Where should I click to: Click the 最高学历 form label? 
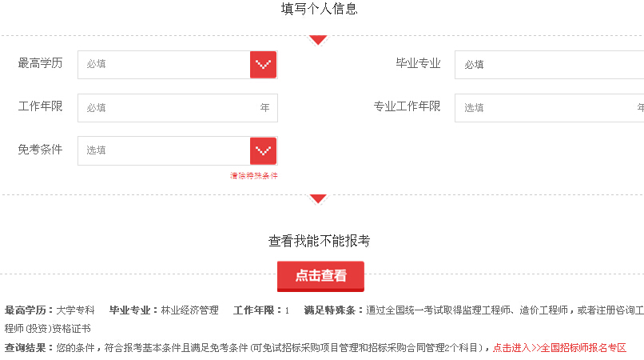[x=40, y=63]
